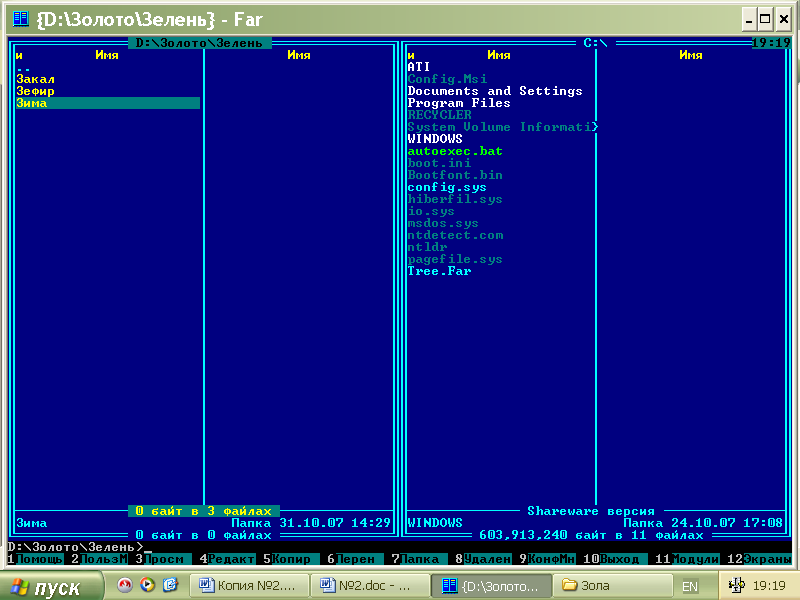The width and height of the screenshot is (800, 600).
Task: Click the EN language indicator
Action: (690, 586)
